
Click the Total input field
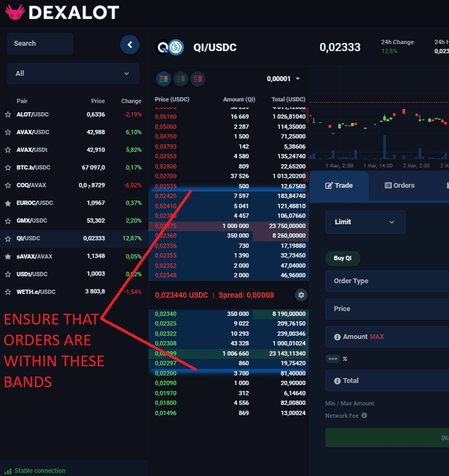coord(387,381)
